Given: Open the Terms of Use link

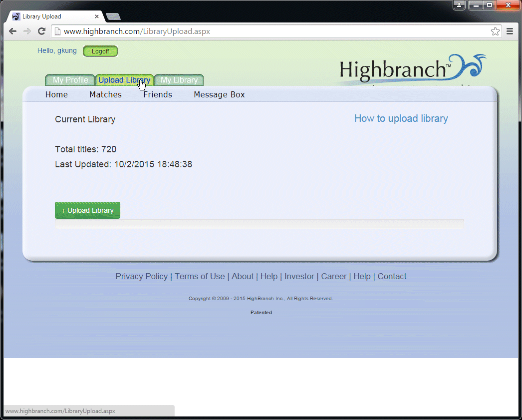Looking at the screenshot, I should pyautogui.click(x=200, y=277).
